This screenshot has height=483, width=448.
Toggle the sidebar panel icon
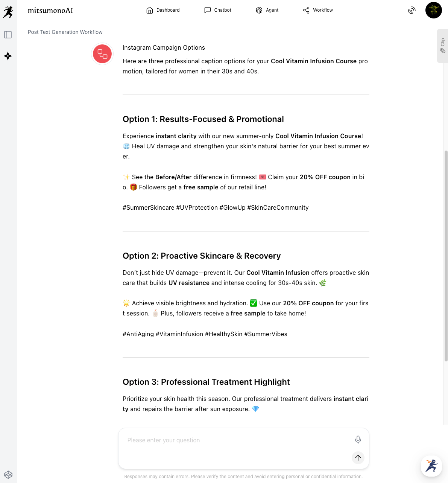(8, 35)
